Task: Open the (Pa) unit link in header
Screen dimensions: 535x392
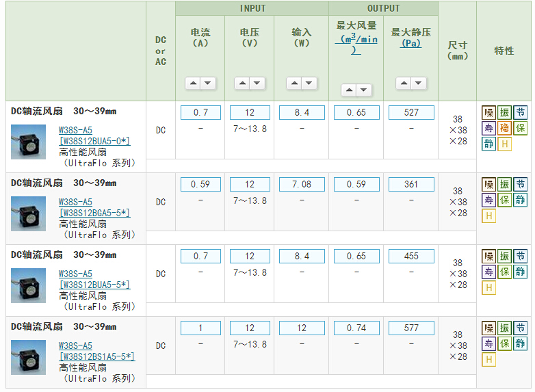Action: pos(411,43)
